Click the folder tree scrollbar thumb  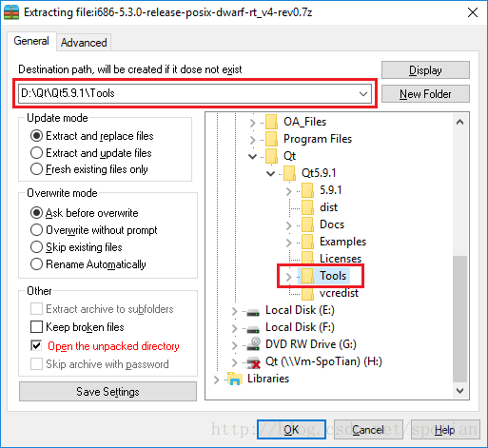tap(459, 319)
